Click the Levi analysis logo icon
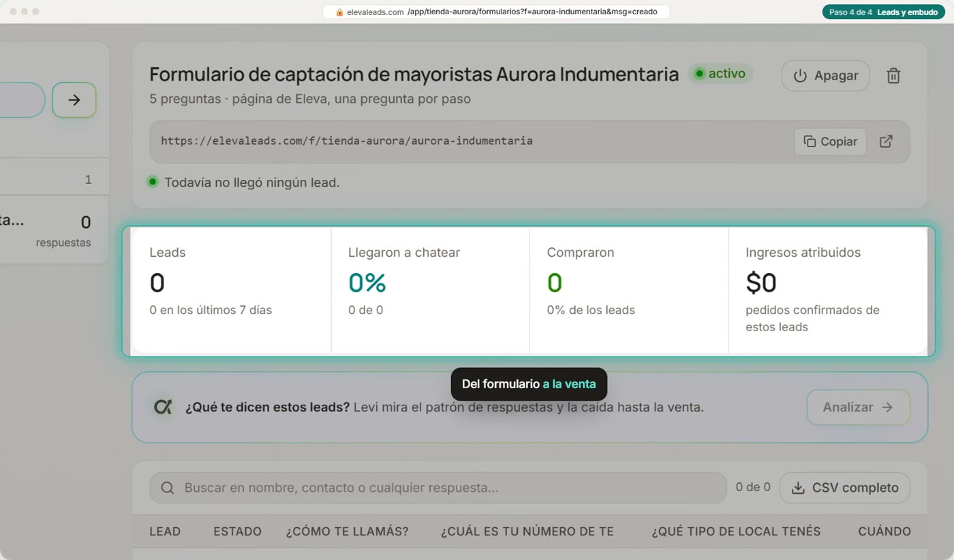Viewport: 954px width, 560px height. click(163, 407)
